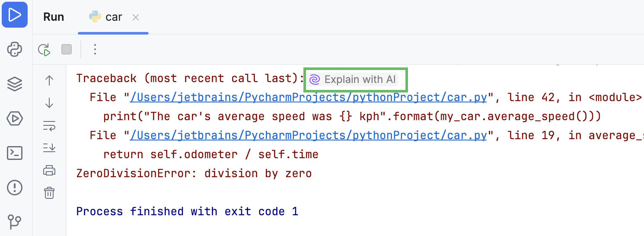644x236 pixels.
Task: Rerun the car script
Action: pos(44,50)
